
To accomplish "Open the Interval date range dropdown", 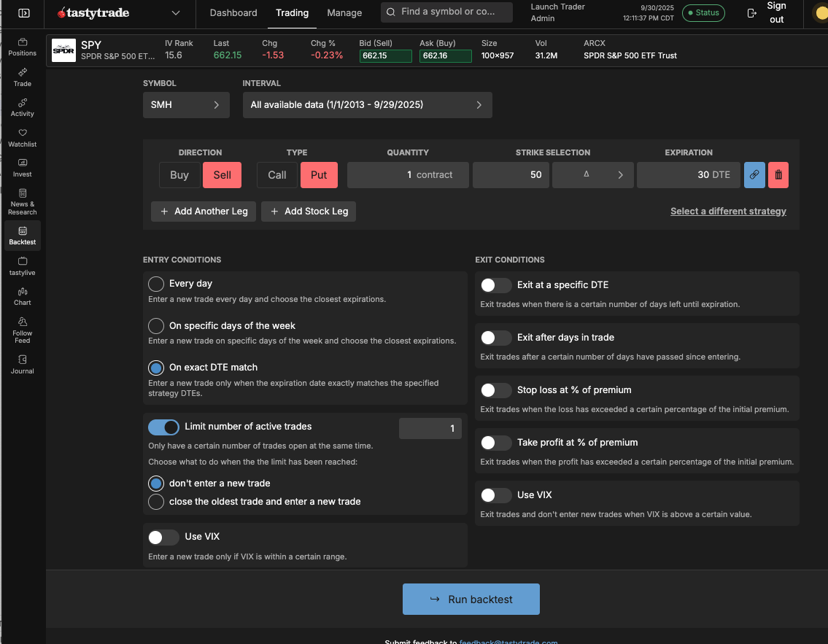I will click(367, 105).
